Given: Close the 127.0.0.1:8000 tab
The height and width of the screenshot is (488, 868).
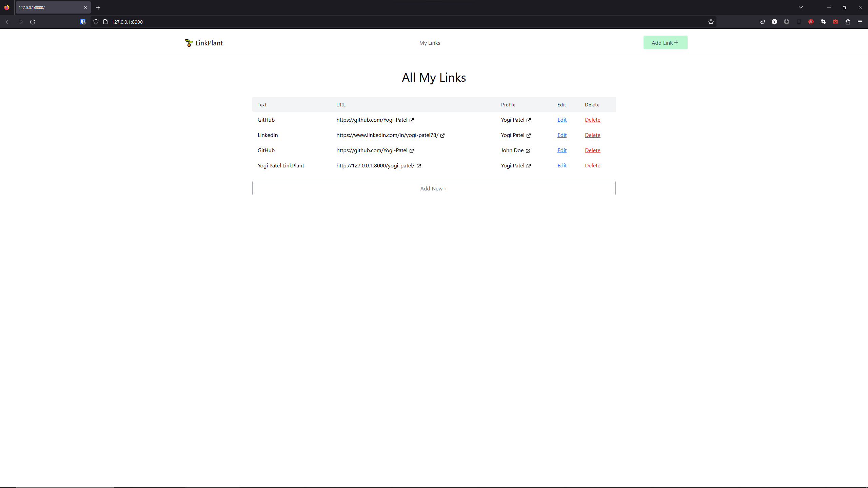Looking at the screenshot, I should tap(85, 7).
